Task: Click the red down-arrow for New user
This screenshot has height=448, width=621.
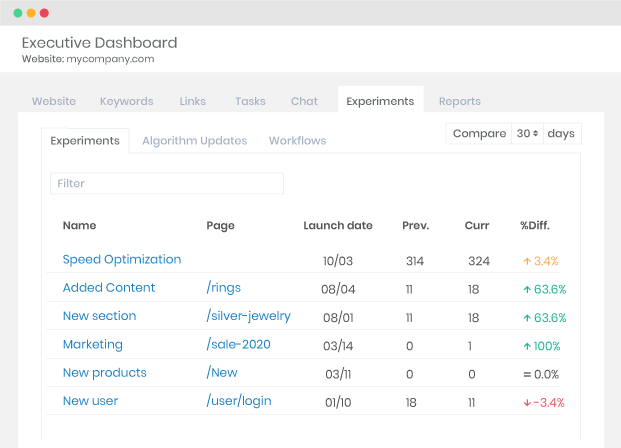Action: click(x=526, y=402)
